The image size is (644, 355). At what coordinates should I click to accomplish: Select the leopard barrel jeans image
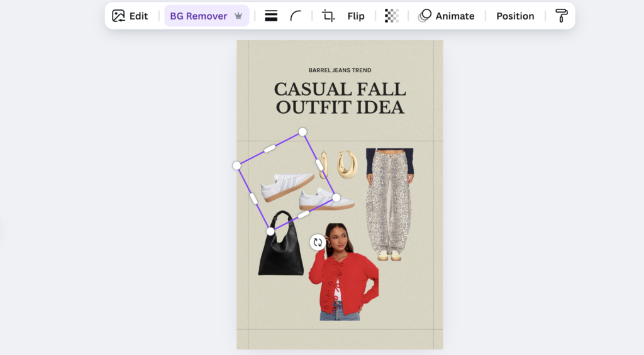pos(389,204)
